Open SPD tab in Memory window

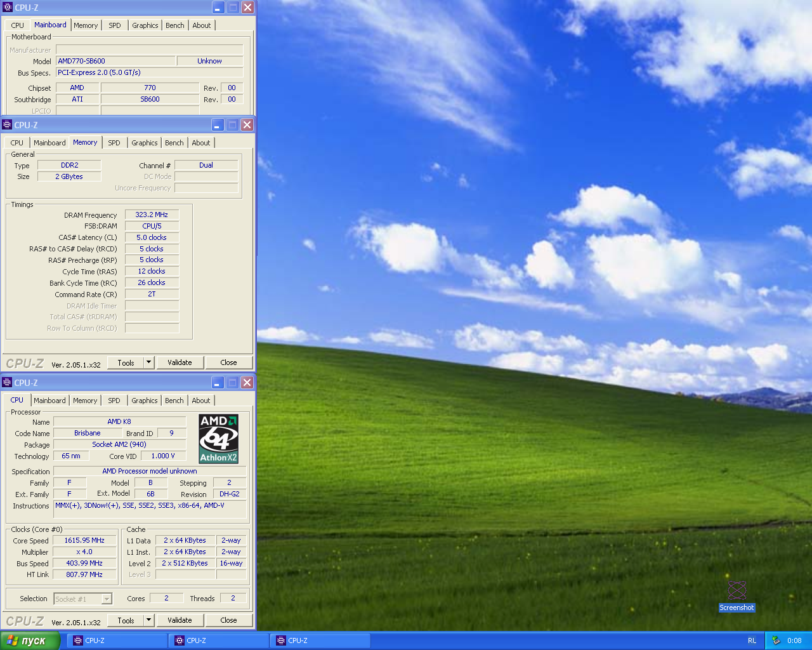[114, 143]
